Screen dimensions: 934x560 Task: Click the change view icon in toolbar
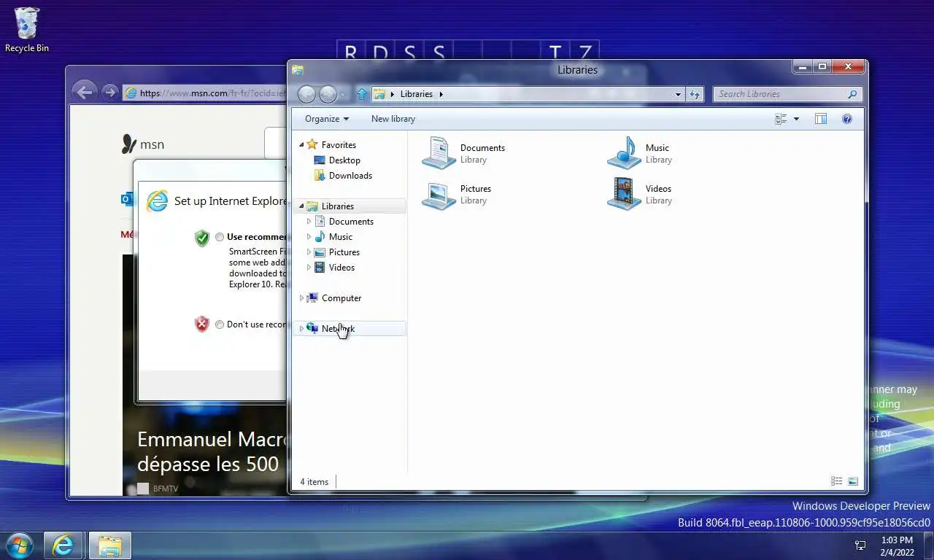pos(781,119)
